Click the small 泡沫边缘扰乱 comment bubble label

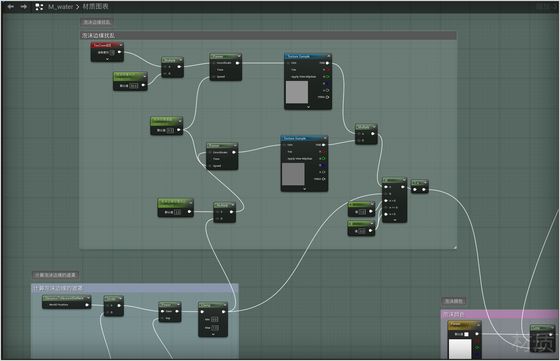(x=97, y=22)
